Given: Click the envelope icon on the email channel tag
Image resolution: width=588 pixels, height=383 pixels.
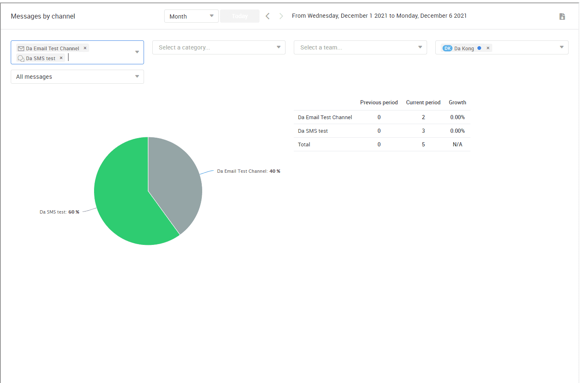Looking at the screenshot, I should pos(21,49).
